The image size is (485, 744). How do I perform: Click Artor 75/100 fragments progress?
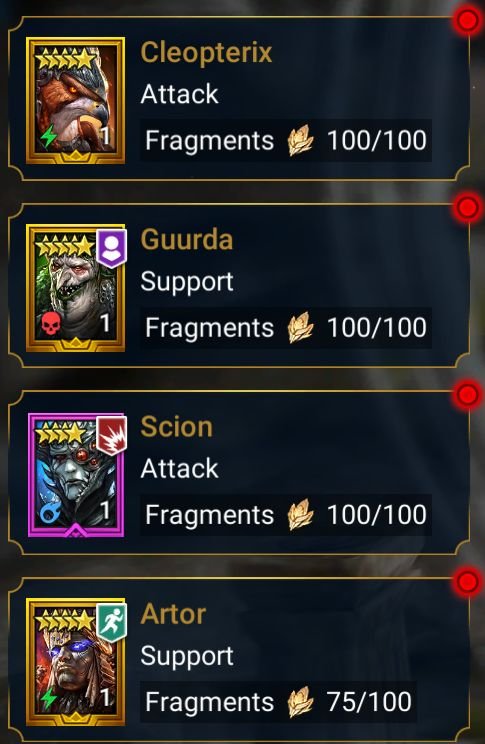(369, 702)
